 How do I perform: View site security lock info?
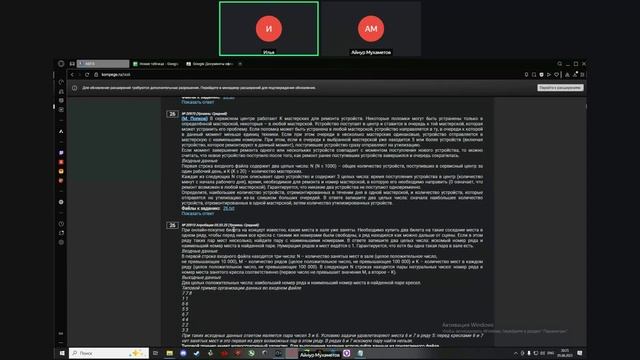[x=96, y=75]
